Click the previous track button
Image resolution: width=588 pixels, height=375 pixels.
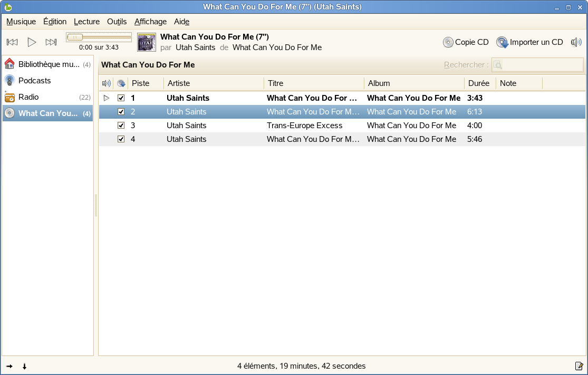(x=12, y=42)
